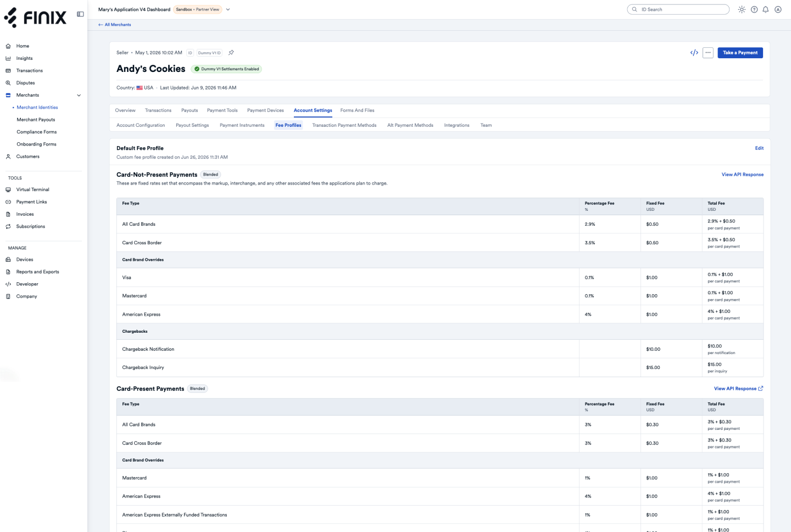791x532 pixels.
Task: Click the Developer code-brackets sidebar icon
Action: tap(8, 284)
